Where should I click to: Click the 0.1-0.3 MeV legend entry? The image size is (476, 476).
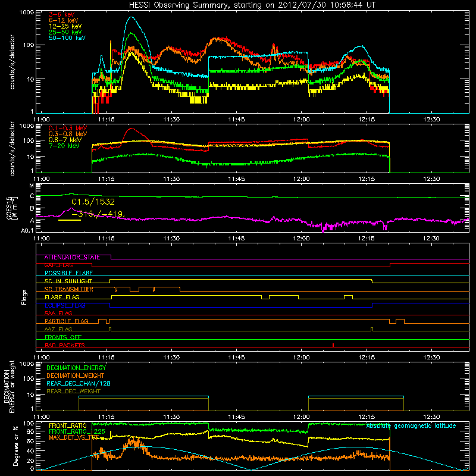coord(68,128)
